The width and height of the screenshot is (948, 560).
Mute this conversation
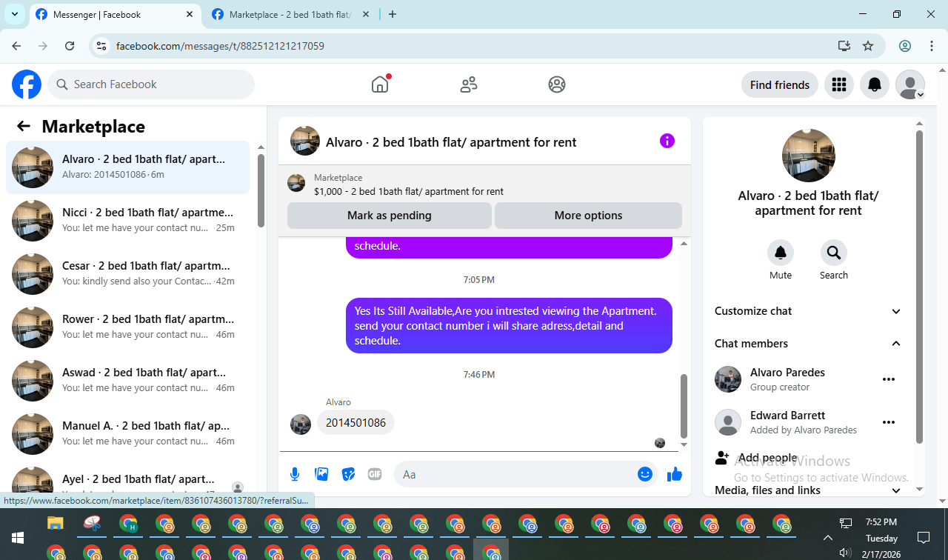(781, 253)
